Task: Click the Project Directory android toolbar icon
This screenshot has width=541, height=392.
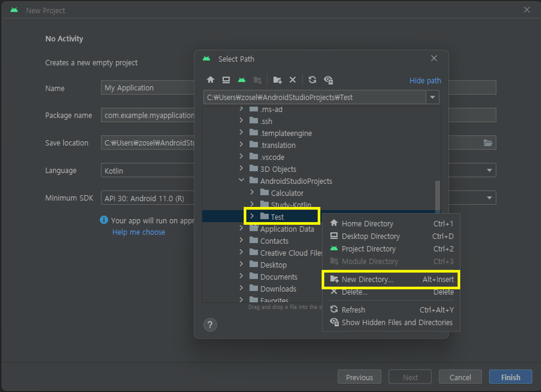Action: point(242,80)
